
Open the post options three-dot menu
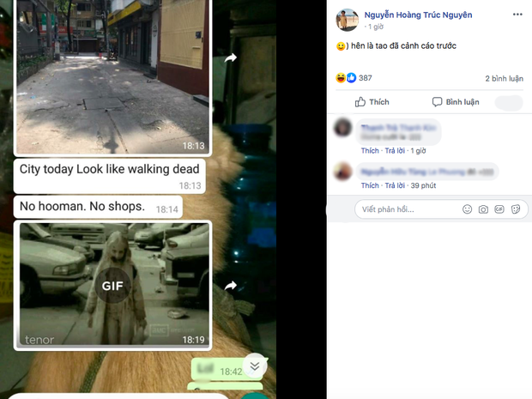[517, 15]
